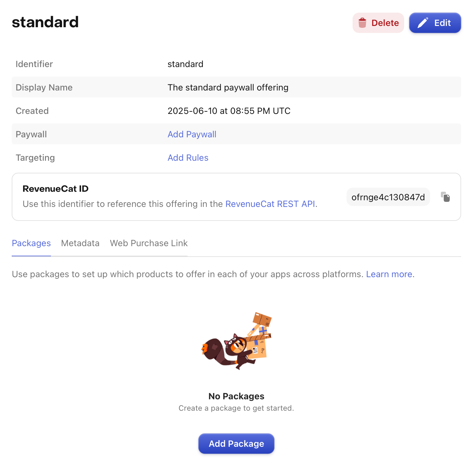Click the ofrnge4c130847d identifier chip
476x467 pixels.
tap(388, 197)
